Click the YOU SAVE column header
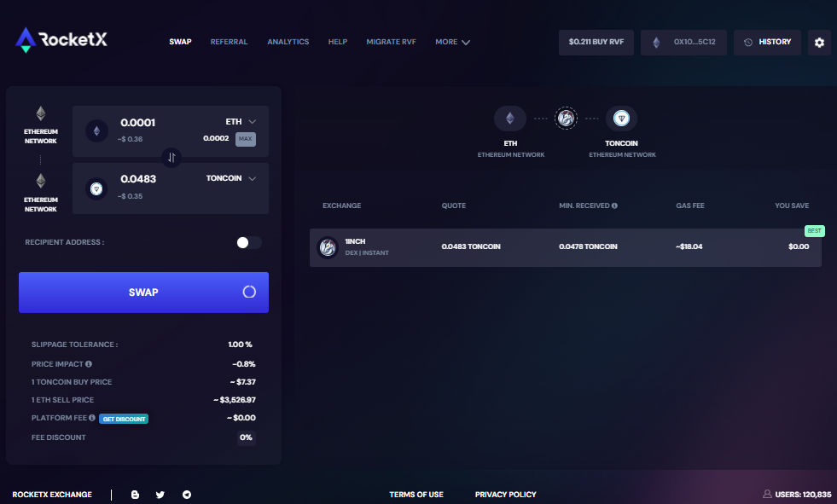The image size is (837, 504). pos(792,206)
